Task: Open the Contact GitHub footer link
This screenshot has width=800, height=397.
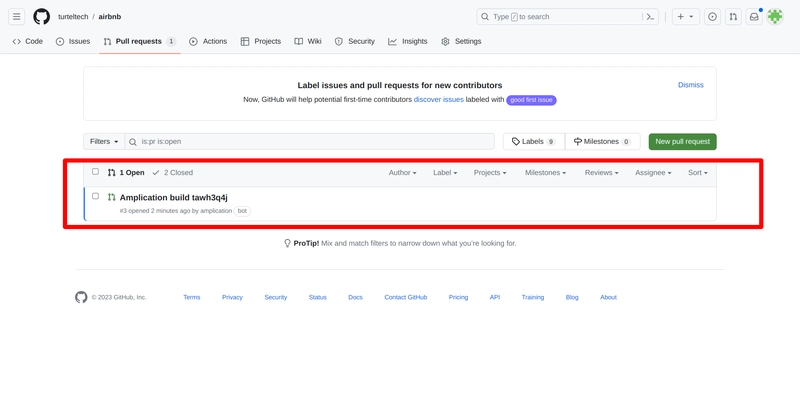Action: (406, 297)
